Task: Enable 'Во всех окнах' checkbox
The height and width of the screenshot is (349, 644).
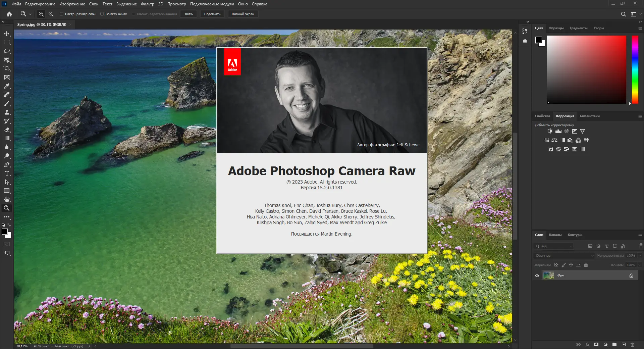Action: (x=102, y=14)
